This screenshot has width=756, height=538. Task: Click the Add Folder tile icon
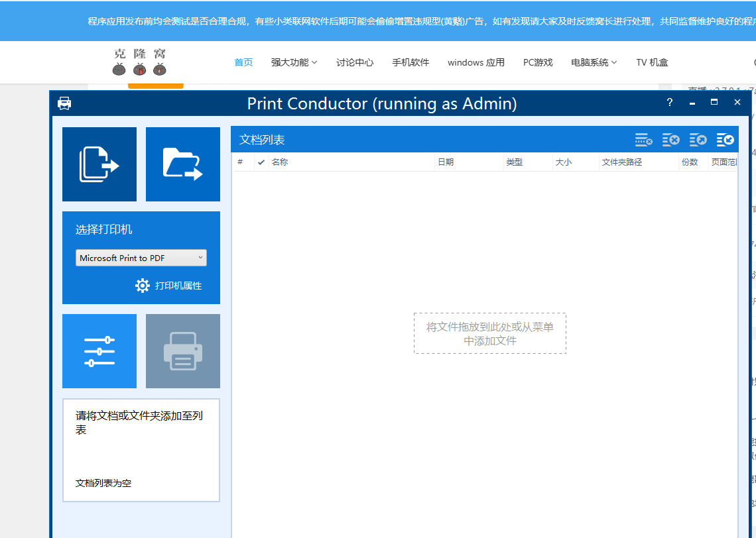(183, 164)
